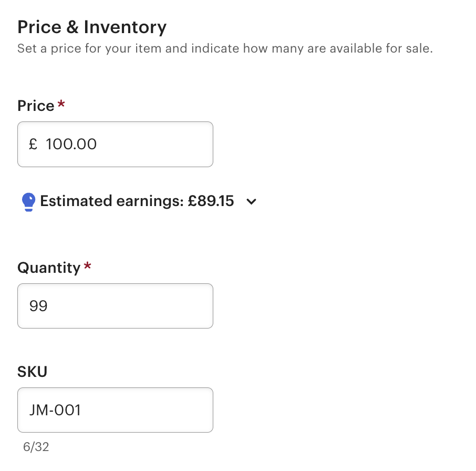Focus the Quantity input field

[115, 306]
